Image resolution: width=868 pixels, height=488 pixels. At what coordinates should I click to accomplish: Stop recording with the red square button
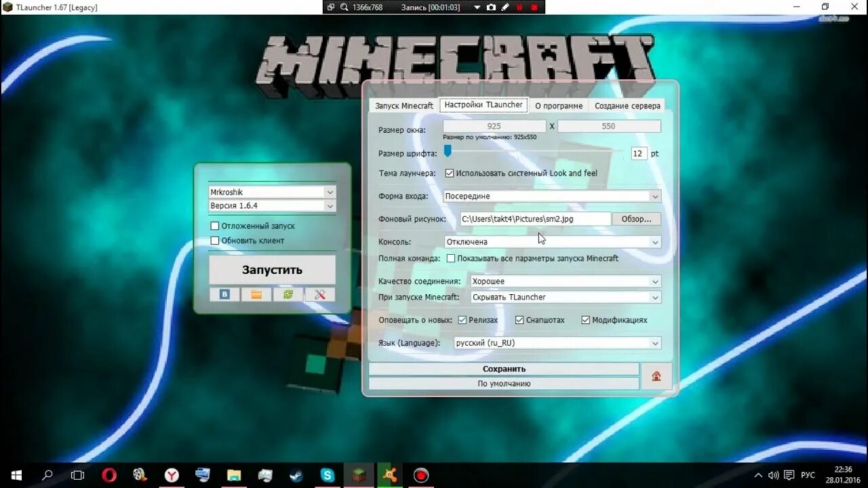tap(534, 7)
